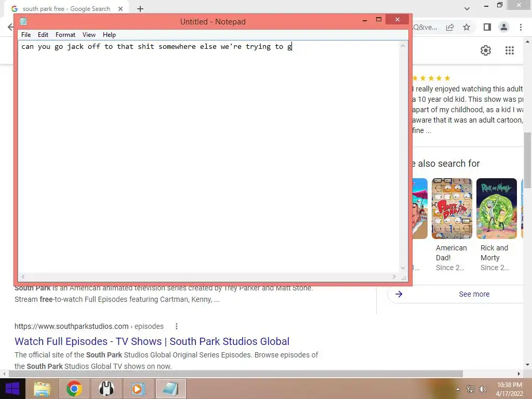Click the Notepad scroll up arrow

(403, 46)
